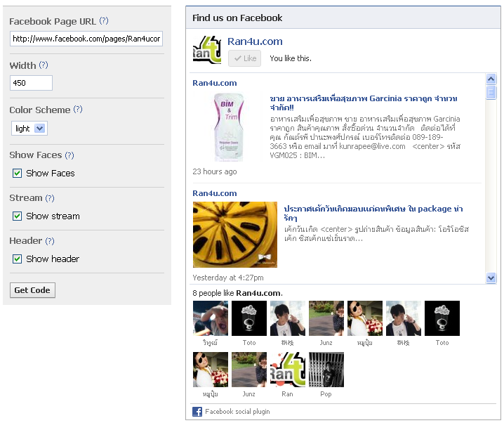Click the Pop fan photo
The width and height of the screenshot is (504, 423).
(326, 370)
